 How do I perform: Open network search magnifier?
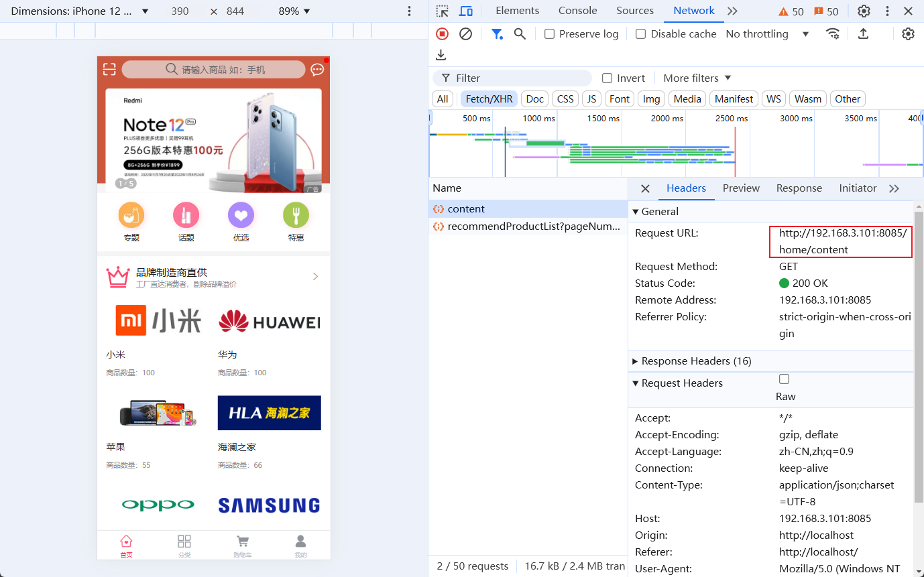(520, 34)
